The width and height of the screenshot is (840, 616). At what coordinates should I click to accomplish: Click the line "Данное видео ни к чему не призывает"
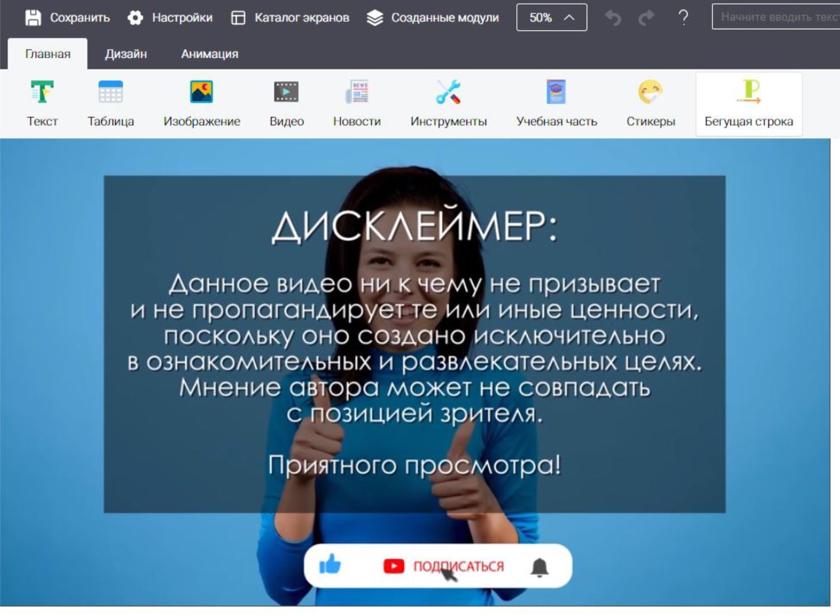click(x=414, y=284)
